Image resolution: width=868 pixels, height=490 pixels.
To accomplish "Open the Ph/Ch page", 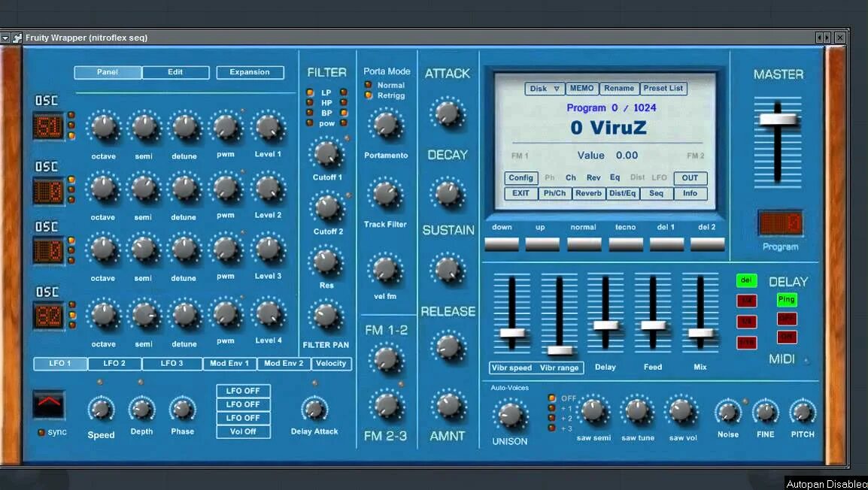I will click(x=554, y=194).
